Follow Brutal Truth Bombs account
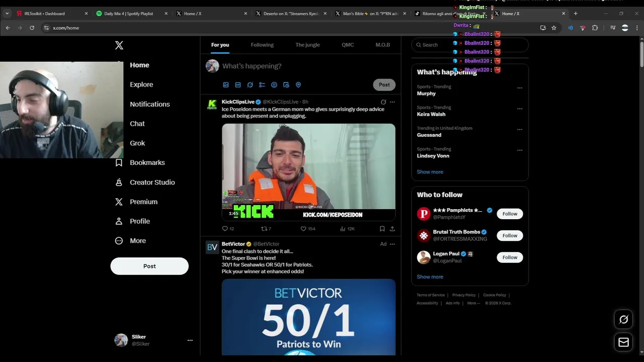This screenshot has width=644, height=362. pos(510,236)
